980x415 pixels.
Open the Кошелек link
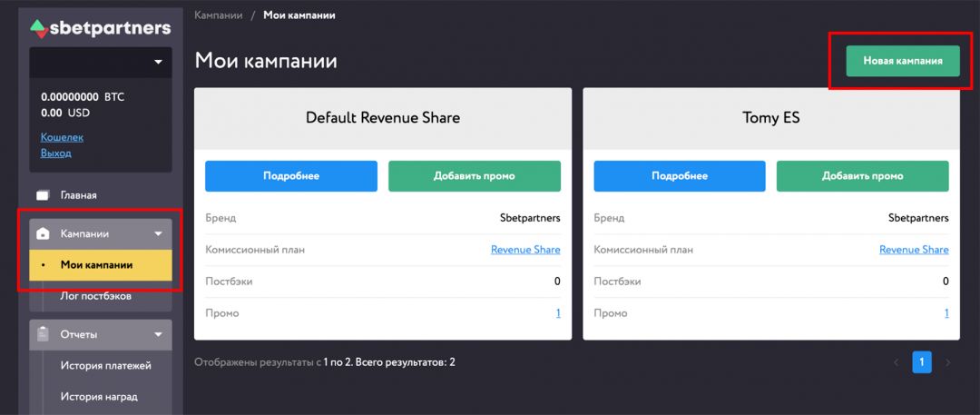[62, 136]
